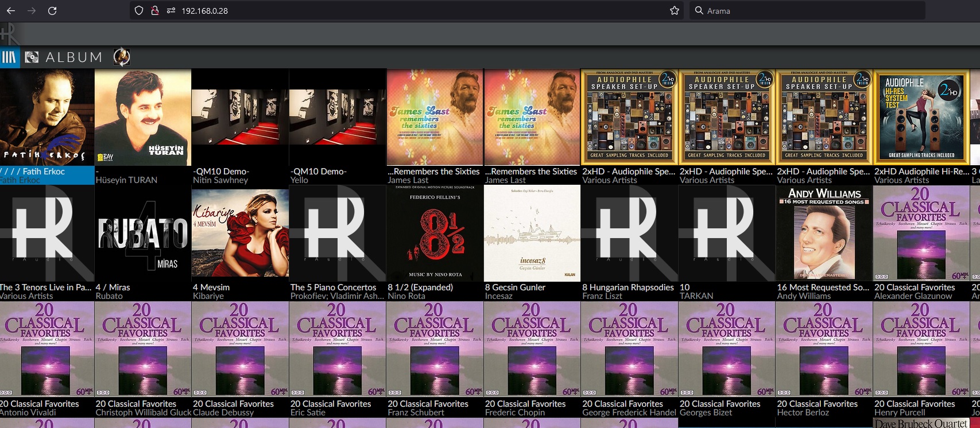980x428 pixels.
Task: Open 2xHD Audiophile Hi-Res System Test cover
Action: [921, 118]
